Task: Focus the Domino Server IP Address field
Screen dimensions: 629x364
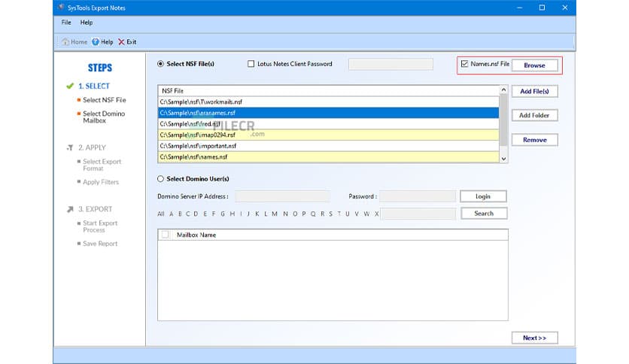Action: [x=282, y=196]
